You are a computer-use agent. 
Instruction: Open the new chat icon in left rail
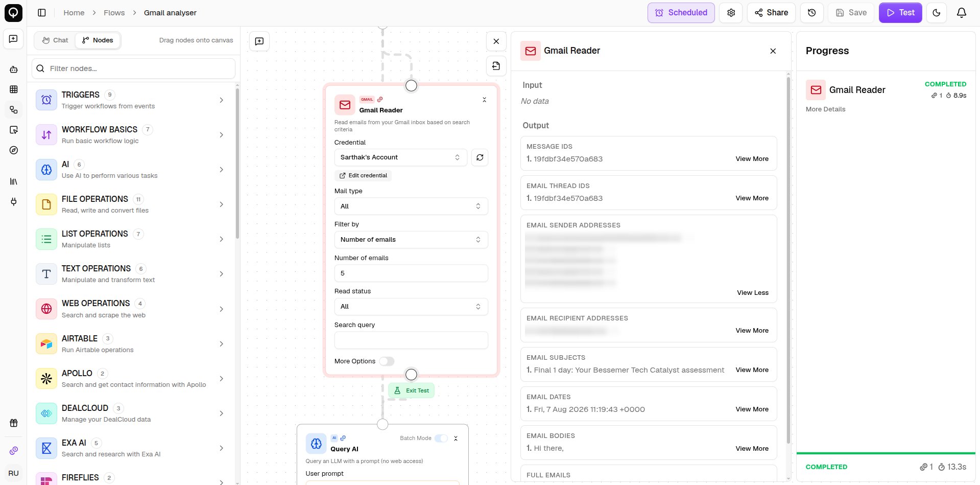(14, 39)
